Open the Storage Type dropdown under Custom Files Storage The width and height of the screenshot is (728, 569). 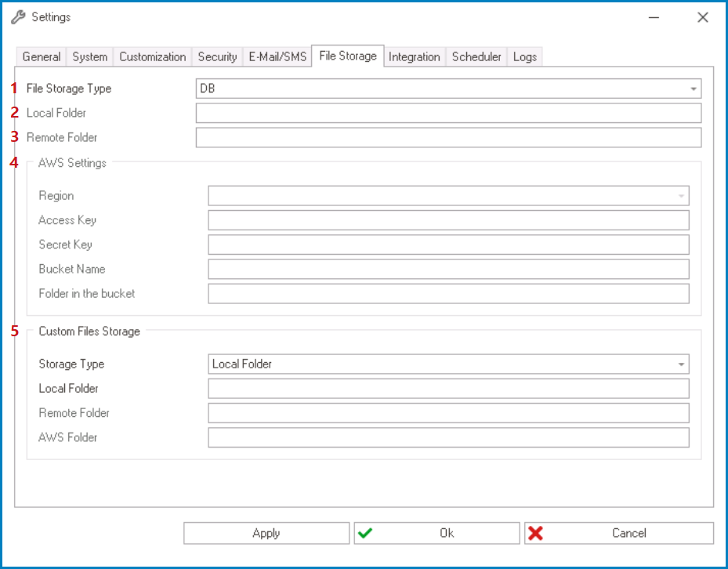680,364
